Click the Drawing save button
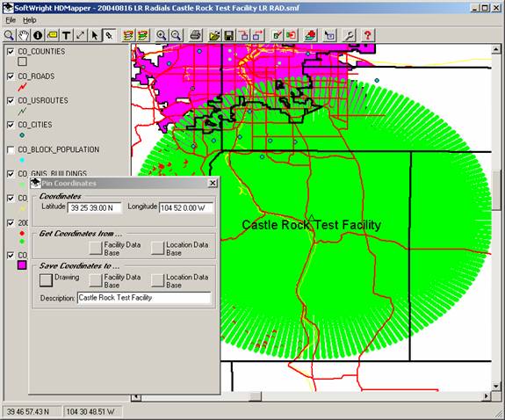This screenshot has height=420, width=505. [x=46, y=280]
